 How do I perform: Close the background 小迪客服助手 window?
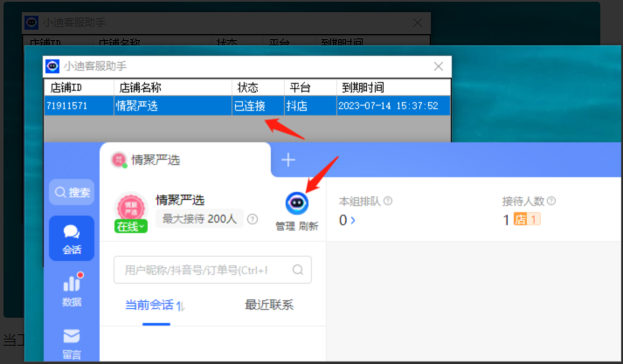click(x=418, y=23)
